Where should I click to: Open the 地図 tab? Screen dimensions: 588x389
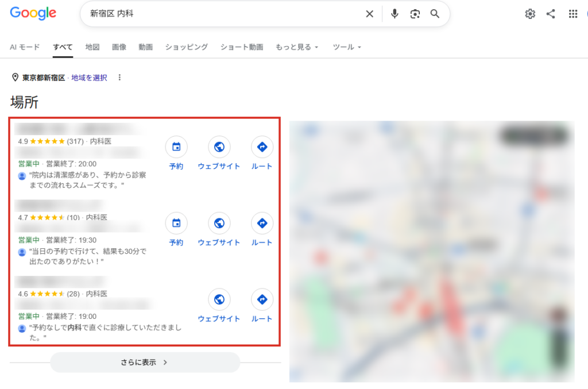(x=92, y=47)
